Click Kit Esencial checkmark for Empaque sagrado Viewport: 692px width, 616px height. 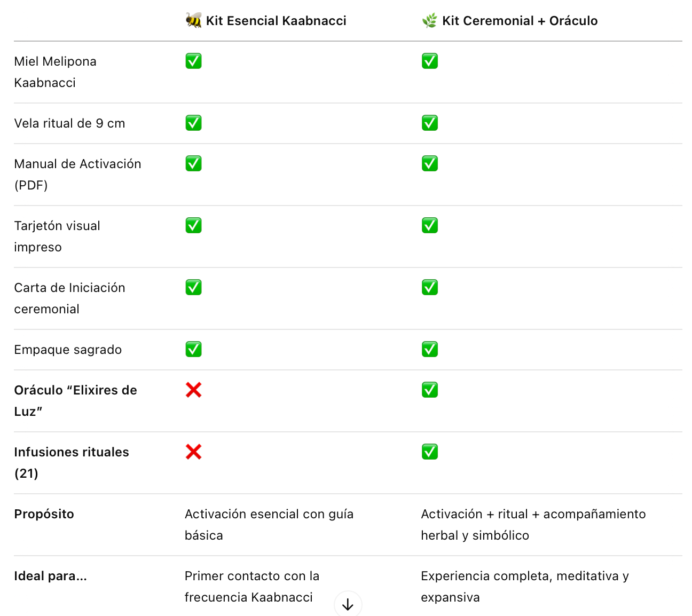coord(193,350)
